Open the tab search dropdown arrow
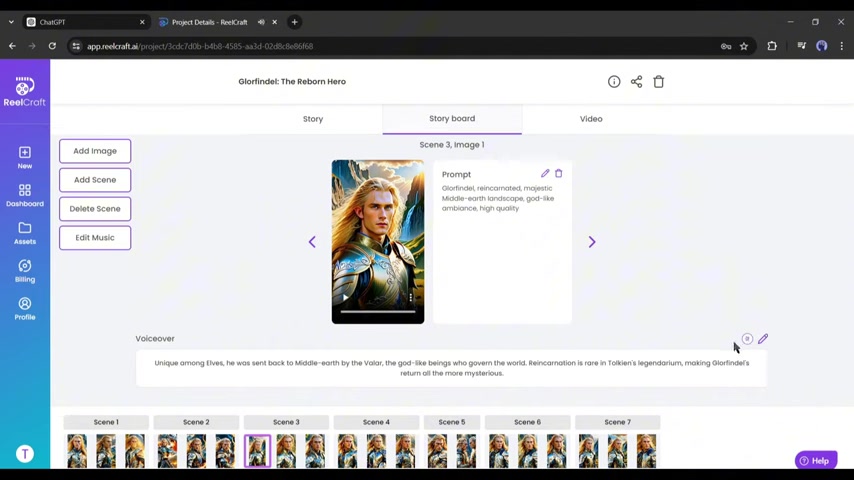Screen dimensions: 854x480 (11, 22)
